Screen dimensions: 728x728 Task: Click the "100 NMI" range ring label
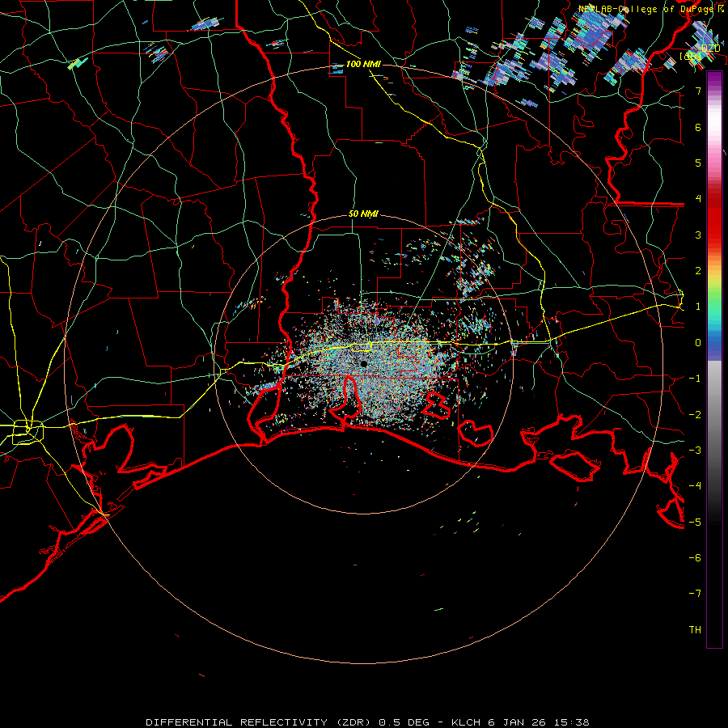[363, 64]
